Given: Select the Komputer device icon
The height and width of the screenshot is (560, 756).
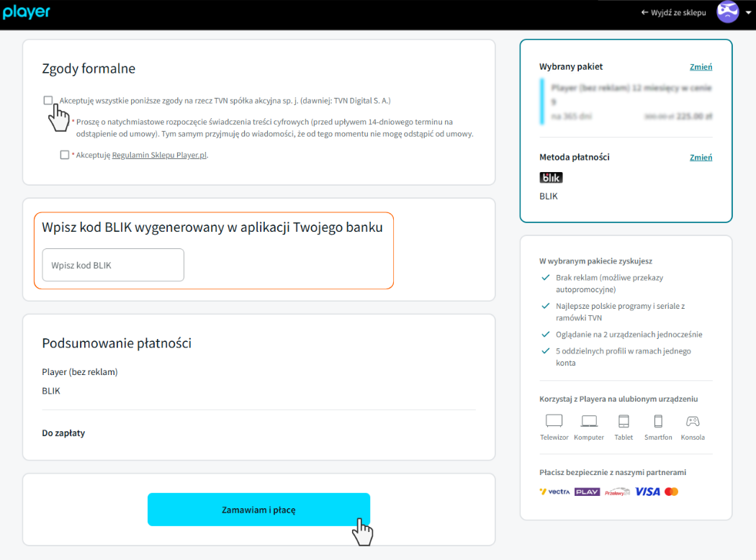Looking at the screenshot, I should pos(589,422).
